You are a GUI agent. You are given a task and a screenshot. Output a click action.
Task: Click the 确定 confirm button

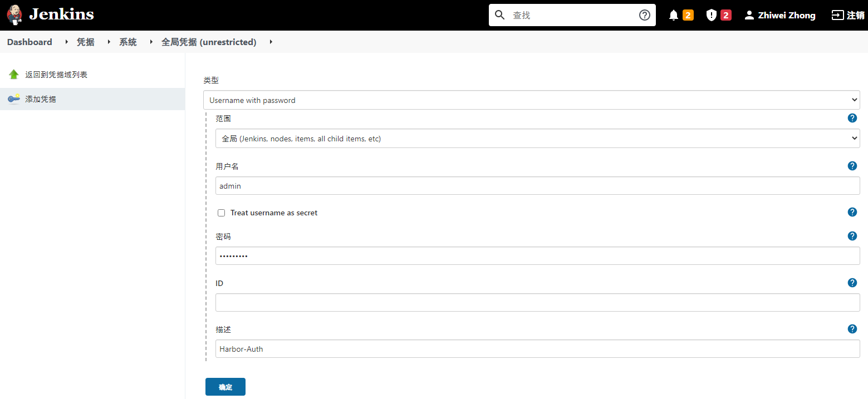pos(225,387)
